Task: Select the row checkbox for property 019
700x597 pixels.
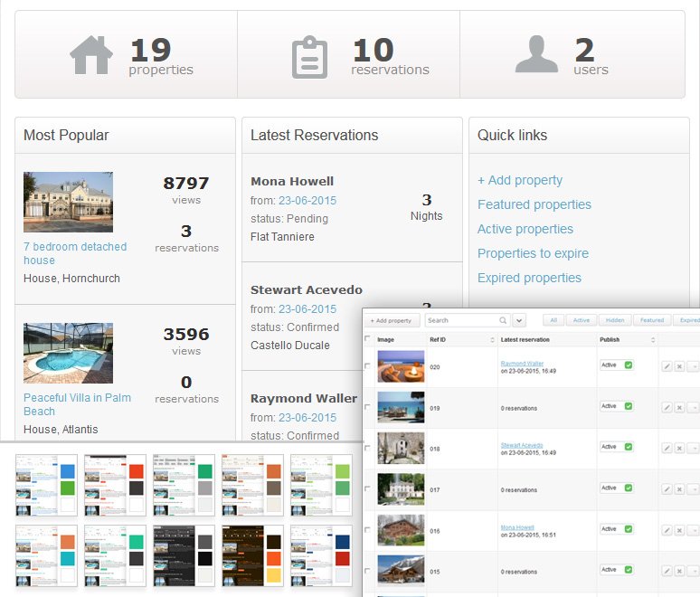Action: (367, 407)
